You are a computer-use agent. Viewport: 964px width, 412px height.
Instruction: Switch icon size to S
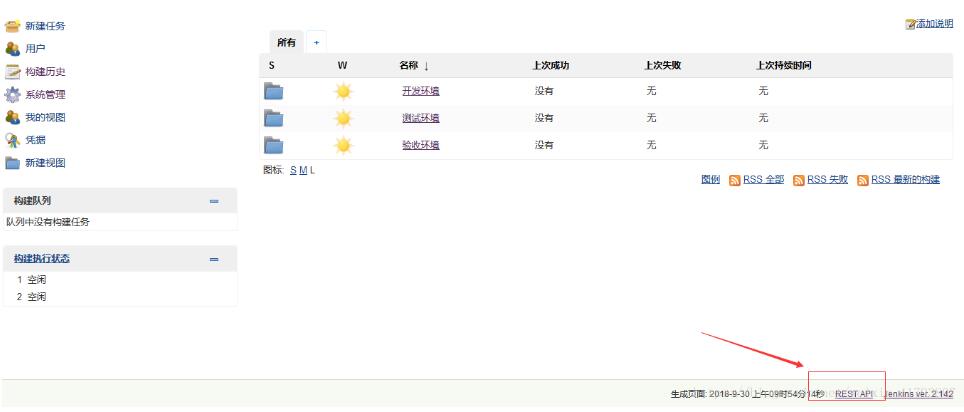[293, 170]
